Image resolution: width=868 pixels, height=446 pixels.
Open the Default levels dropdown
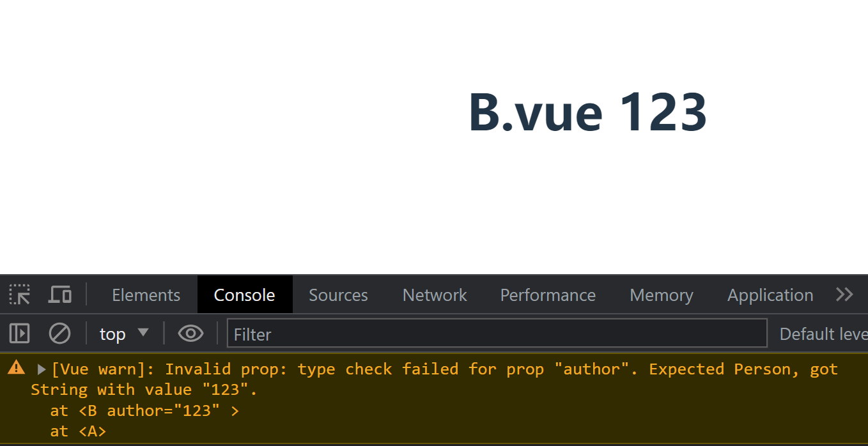point(823,334)
